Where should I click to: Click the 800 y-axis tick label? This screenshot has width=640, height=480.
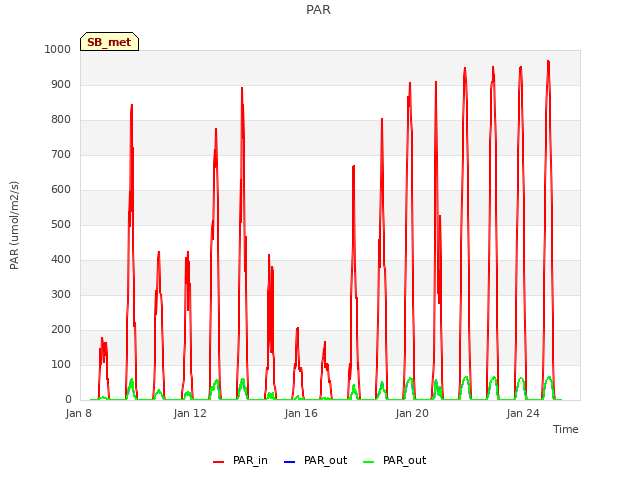pos(61,120)
